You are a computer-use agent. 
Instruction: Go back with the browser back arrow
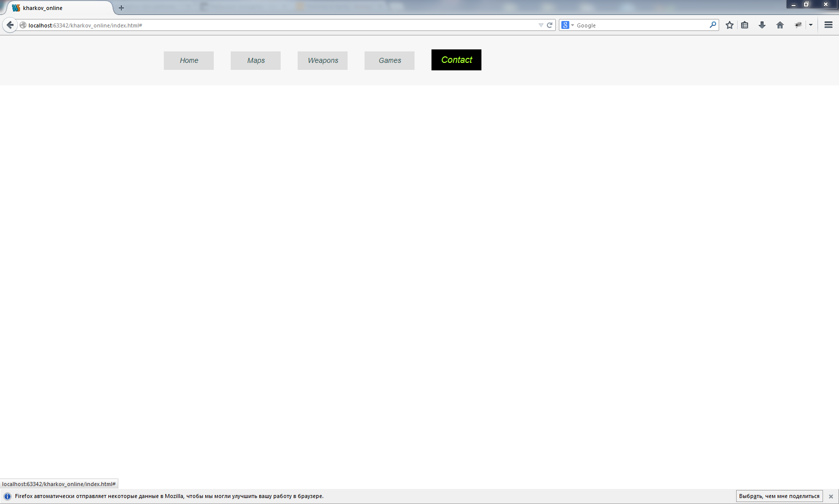10,25
